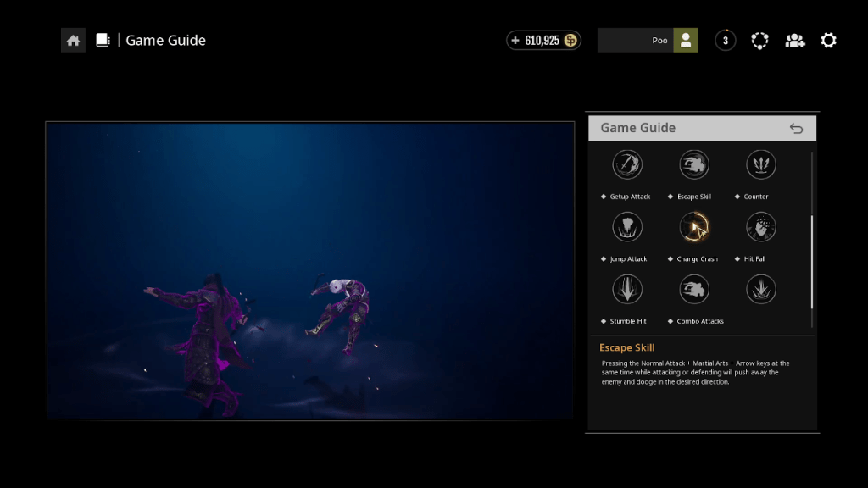Viewport: 868px width, 488px height.
Task: Choose the Counter skill icon
Action: click(761, 164)
